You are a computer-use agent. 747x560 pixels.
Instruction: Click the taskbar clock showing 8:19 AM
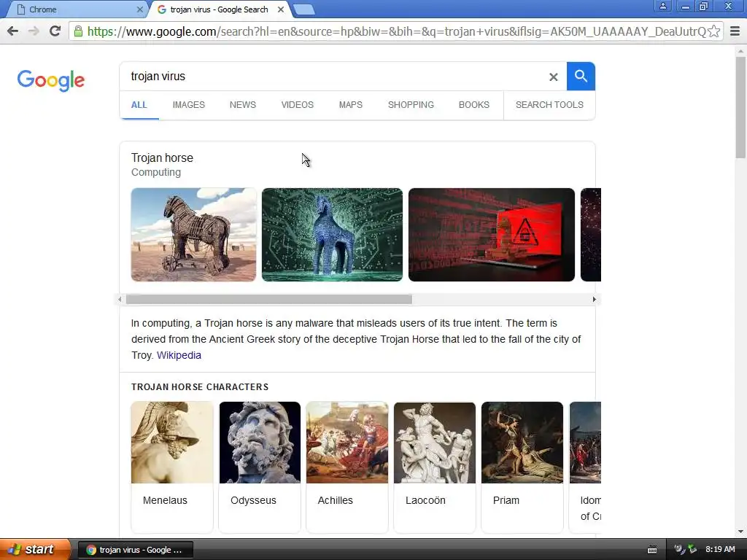point(720,549)
